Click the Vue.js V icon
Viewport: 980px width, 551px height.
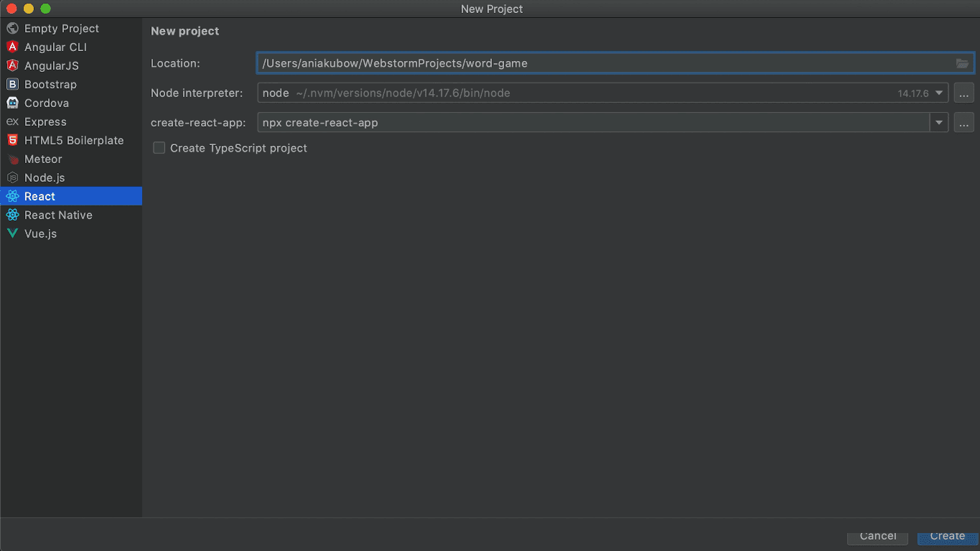(12, 234)
